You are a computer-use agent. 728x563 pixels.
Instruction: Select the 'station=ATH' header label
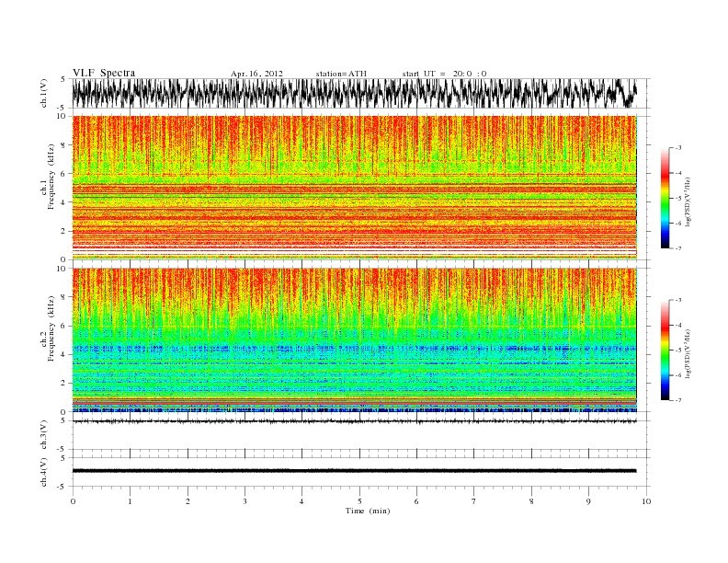pos(341,74)
